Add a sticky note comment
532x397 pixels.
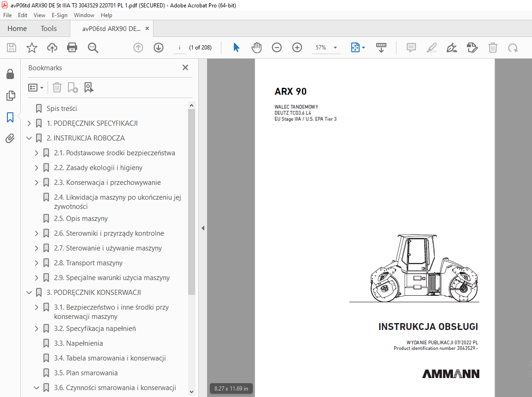tap(411, 48)
